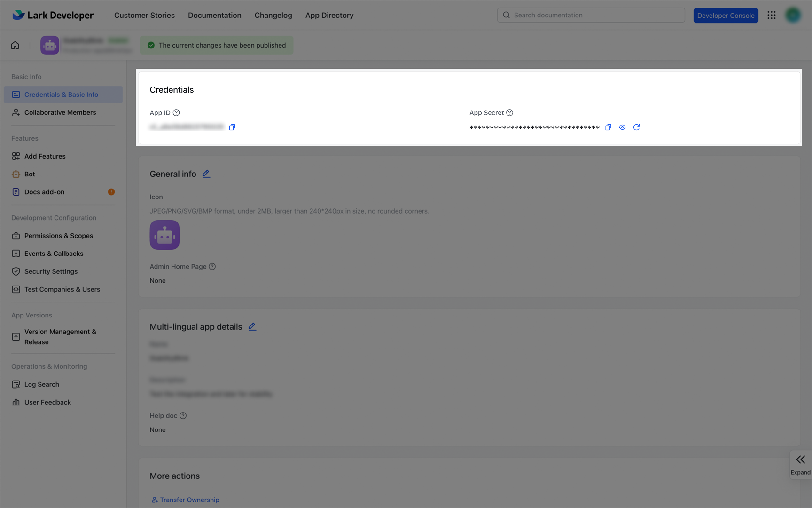The height and width of the screenshot is (508, 812).
Task: Edit General info with pencil icon
Action: pos(206,174)
